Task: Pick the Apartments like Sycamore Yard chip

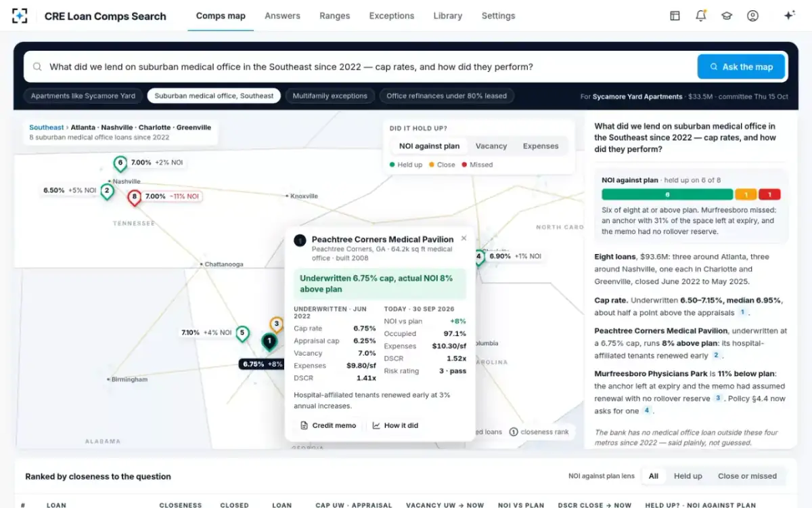Action: pos(83,96)
